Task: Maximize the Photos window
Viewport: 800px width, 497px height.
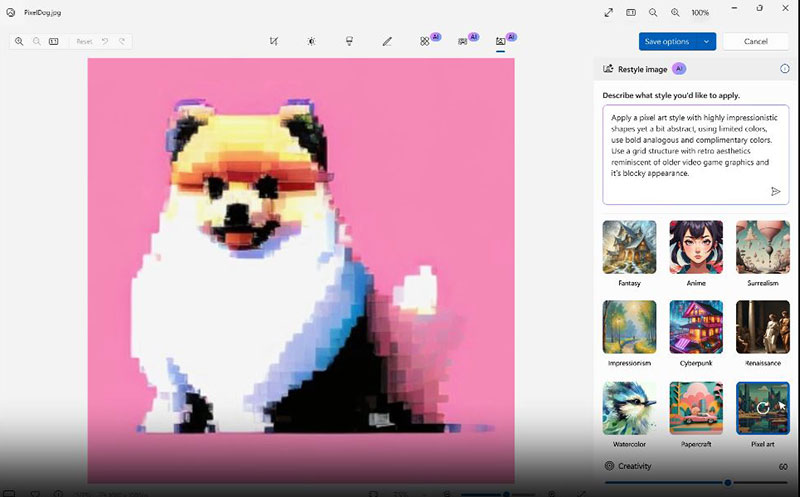Action: click(760, 8)
